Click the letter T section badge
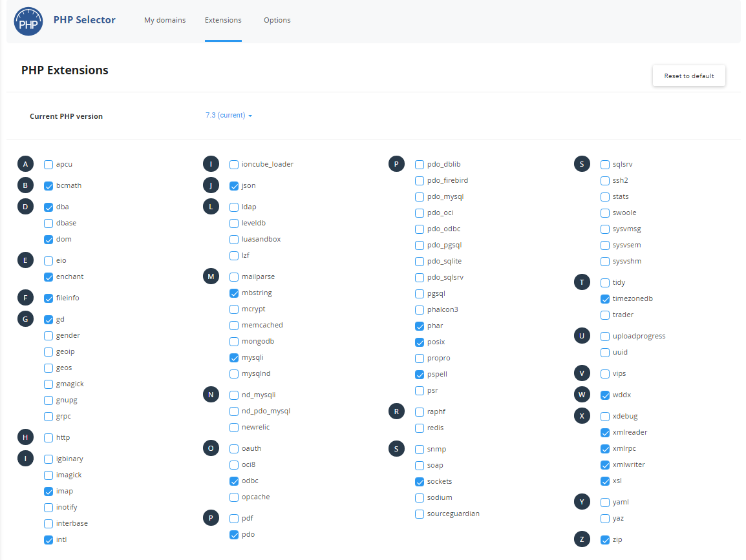The image size is (746, 560). (582, 282)
